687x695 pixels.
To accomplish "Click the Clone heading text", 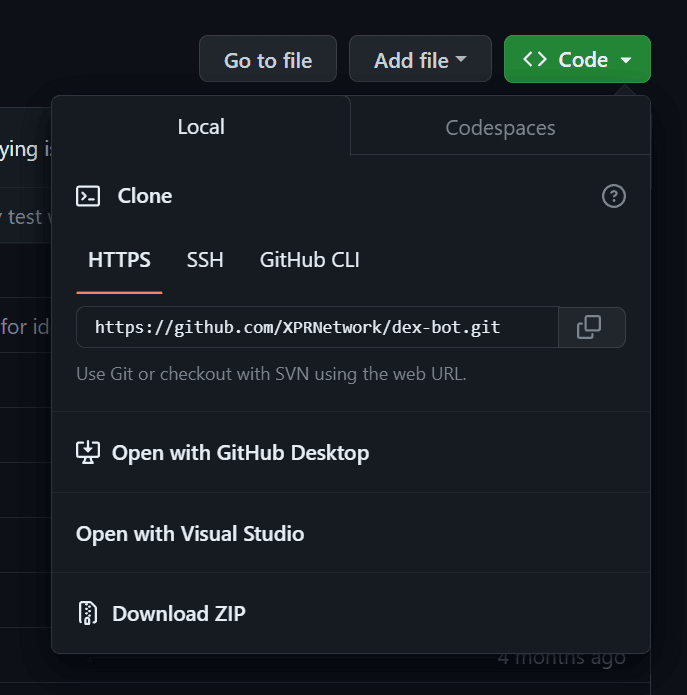I will click(145, 196).
